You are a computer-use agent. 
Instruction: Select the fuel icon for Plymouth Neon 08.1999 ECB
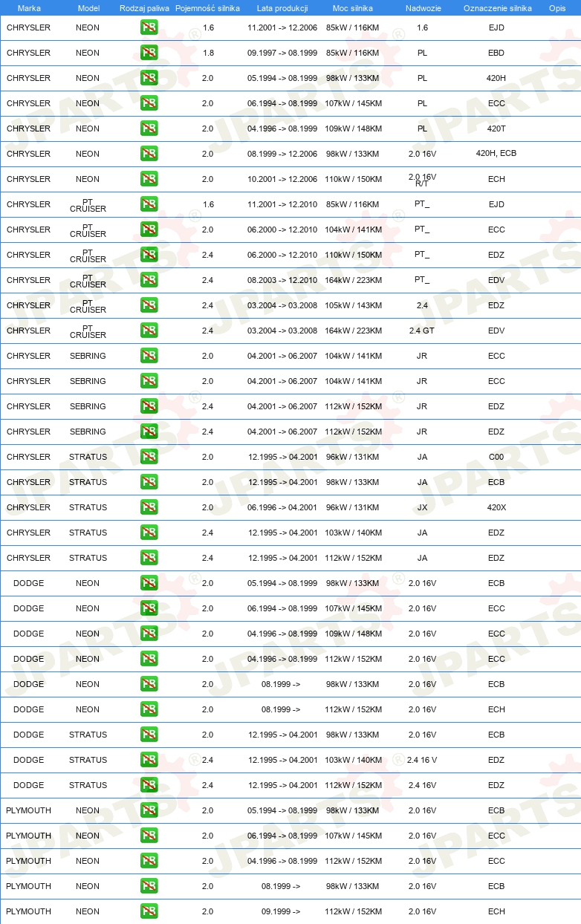tap(149, 886)
